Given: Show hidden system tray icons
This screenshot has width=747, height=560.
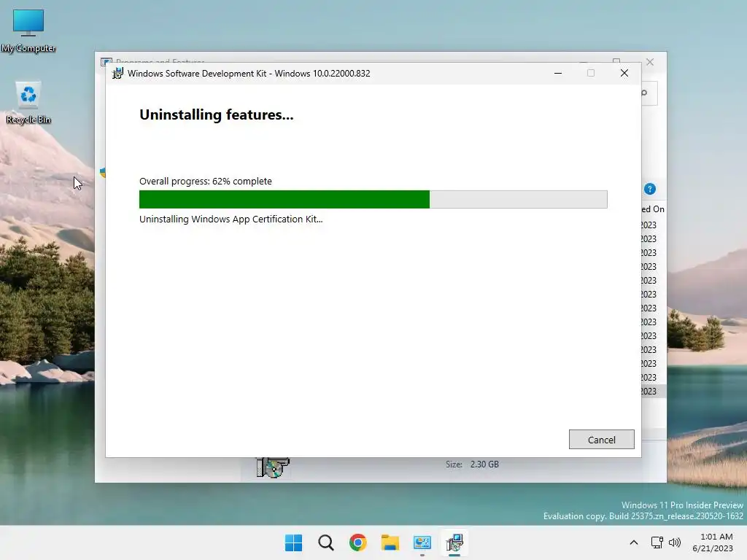Looking at the screenshot, I should coord(634,542).
